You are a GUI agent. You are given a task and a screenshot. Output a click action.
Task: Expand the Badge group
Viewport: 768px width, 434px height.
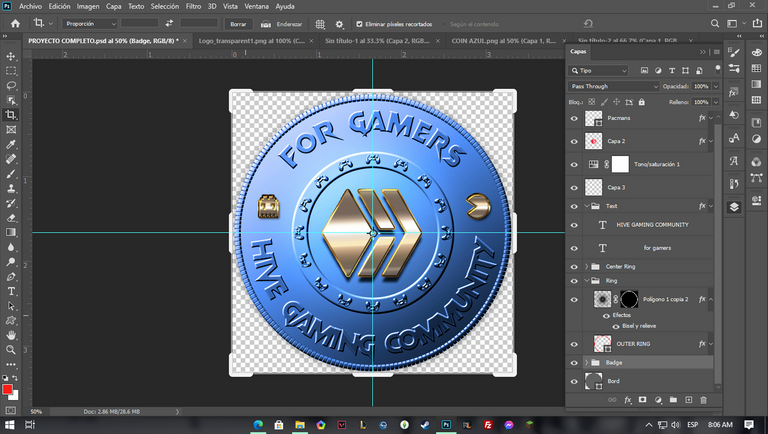point(586,362)
